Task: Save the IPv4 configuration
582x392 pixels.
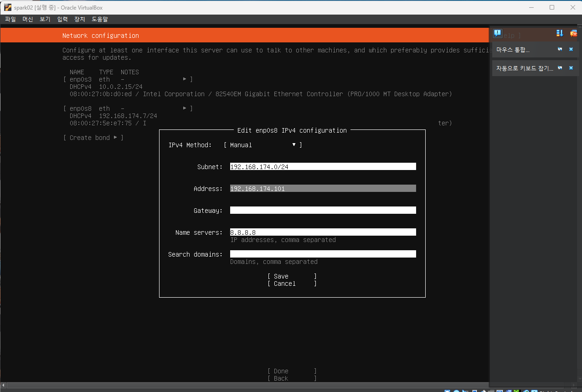Action: pos(292,276)
